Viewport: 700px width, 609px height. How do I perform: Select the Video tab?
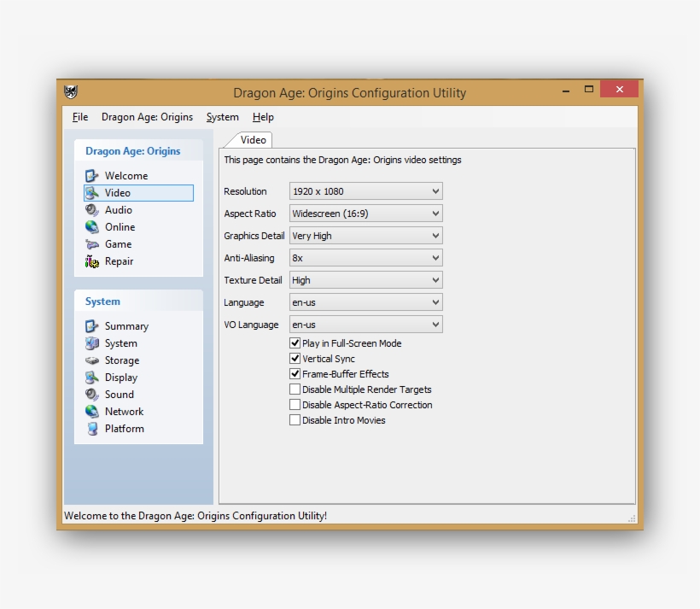253,140
